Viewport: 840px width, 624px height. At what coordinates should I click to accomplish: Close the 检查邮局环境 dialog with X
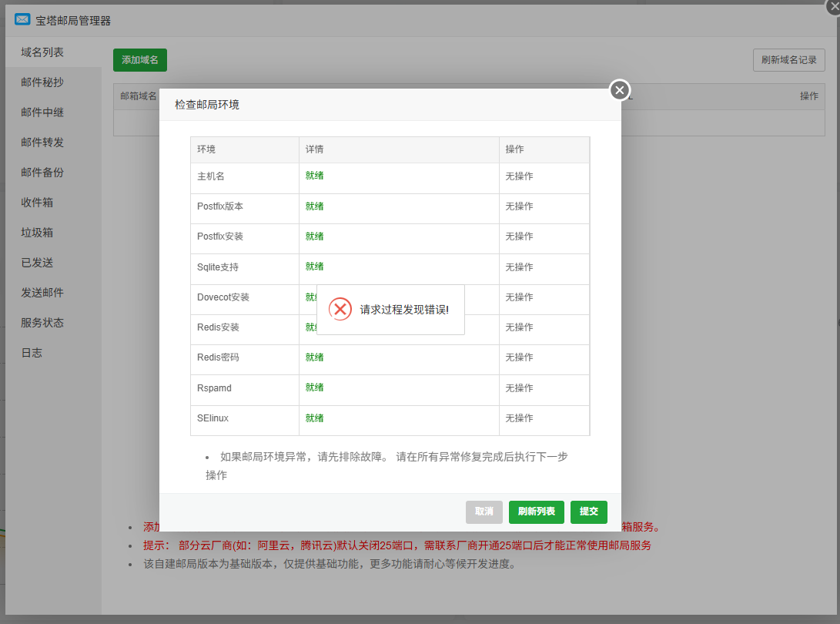pos(619,90)
